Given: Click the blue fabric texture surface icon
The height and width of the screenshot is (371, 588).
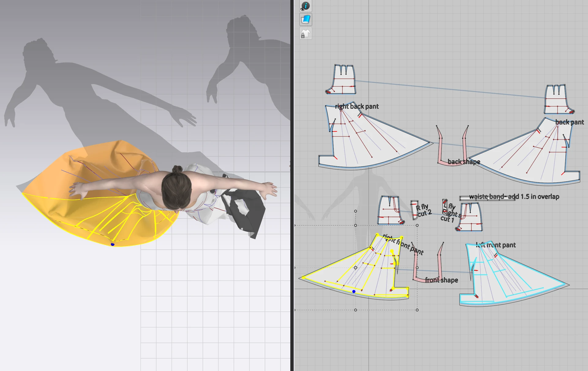Looking at the screenshot, I should (x=306, y=20).
